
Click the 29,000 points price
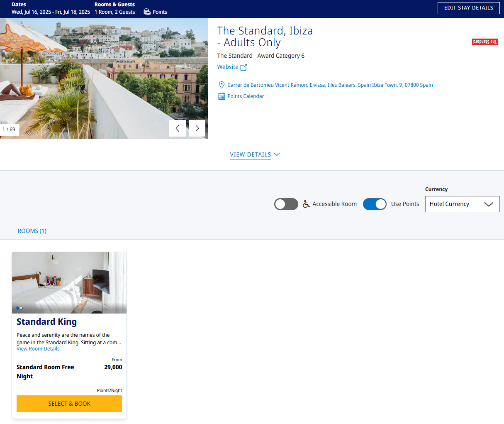click(113, 367)
